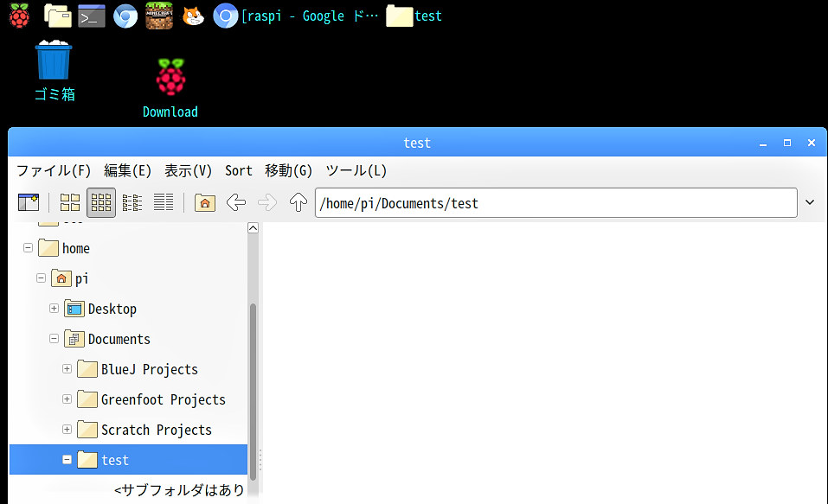This screenshot has width=828, height=504.
Task: Close the test window
Action: [812, 143]
